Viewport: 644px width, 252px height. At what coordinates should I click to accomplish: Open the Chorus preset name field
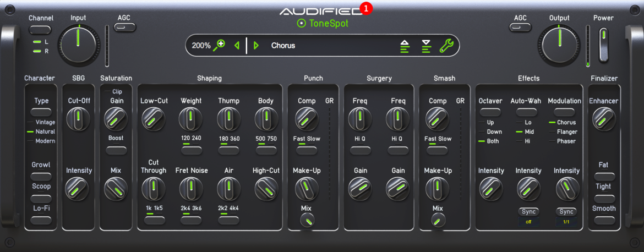pyautogui.click(x=283, y=46)
